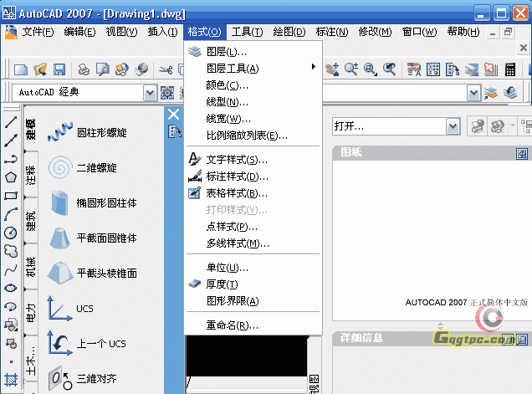Screen dimensions: 532x394
Task: Click Layer Previous icon right of layer combo
Action: click(510, 93)
